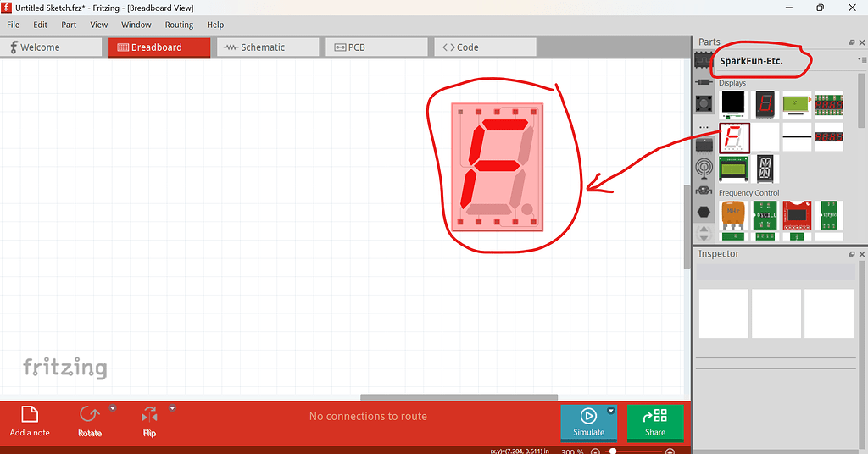This screenshot has width=868, height=454.
Task: Undock the Parts panel
Action: click(852, 42)
